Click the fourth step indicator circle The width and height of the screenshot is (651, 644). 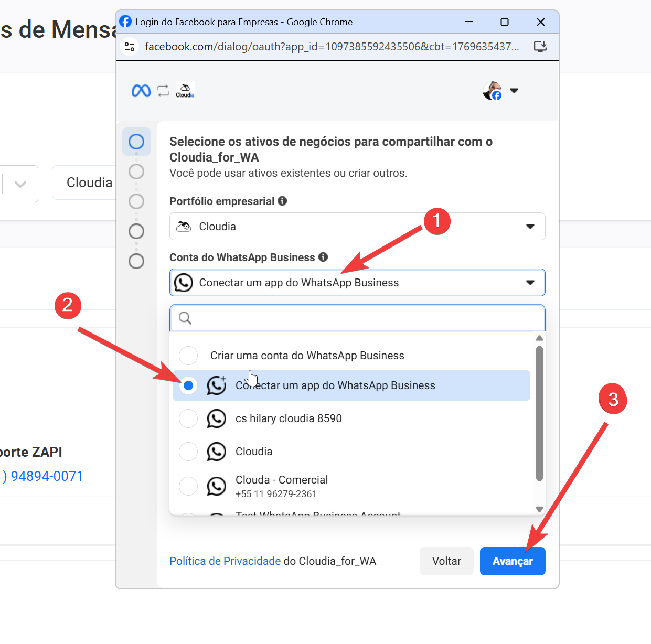click(136, 231)
